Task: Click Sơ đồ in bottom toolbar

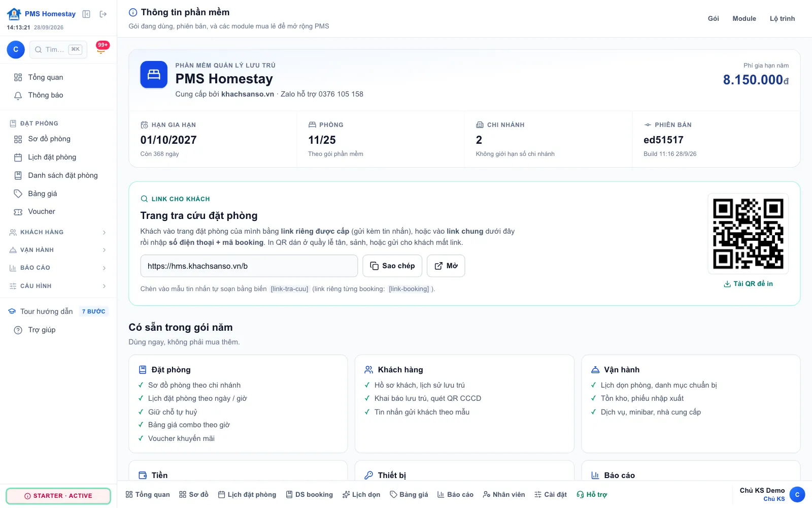Action: (x=194, y=494)
